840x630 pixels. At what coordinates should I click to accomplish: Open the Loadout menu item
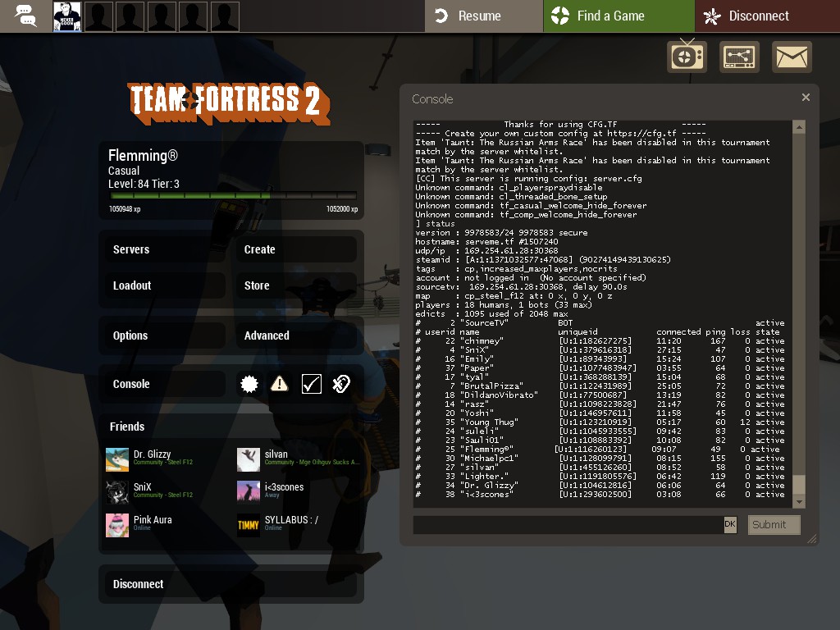point(162,285)
